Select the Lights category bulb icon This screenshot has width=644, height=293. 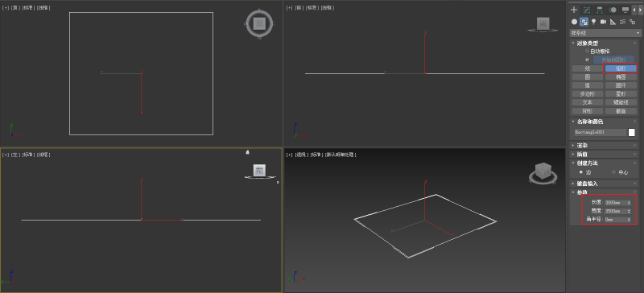[593, 22]
